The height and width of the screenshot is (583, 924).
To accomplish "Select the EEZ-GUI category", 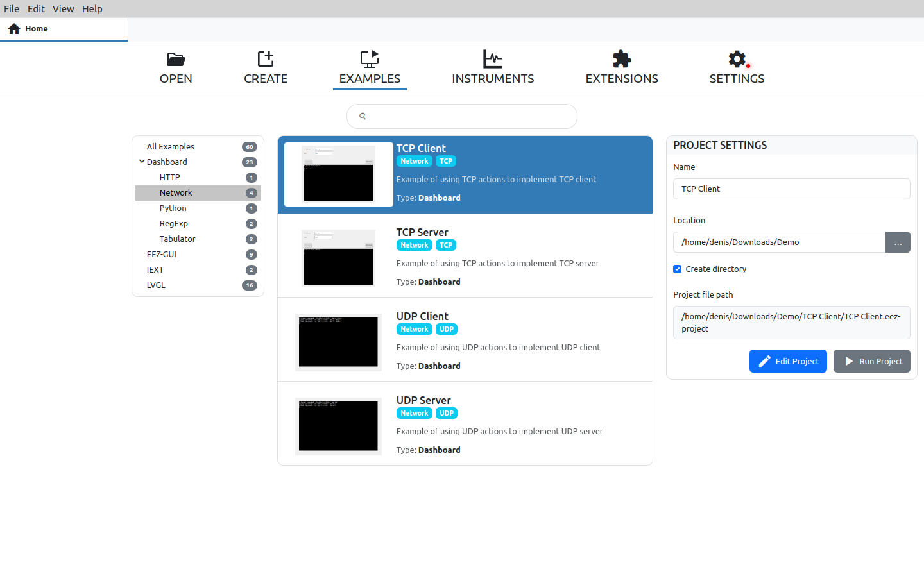I will 198,255.
